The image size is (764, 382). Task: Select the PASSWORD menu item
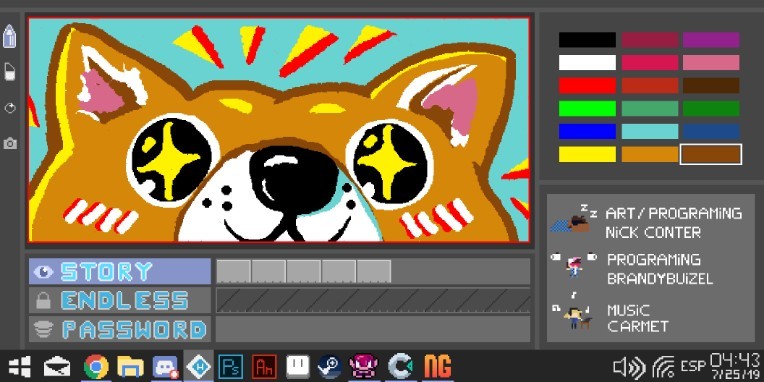(119, 329)
